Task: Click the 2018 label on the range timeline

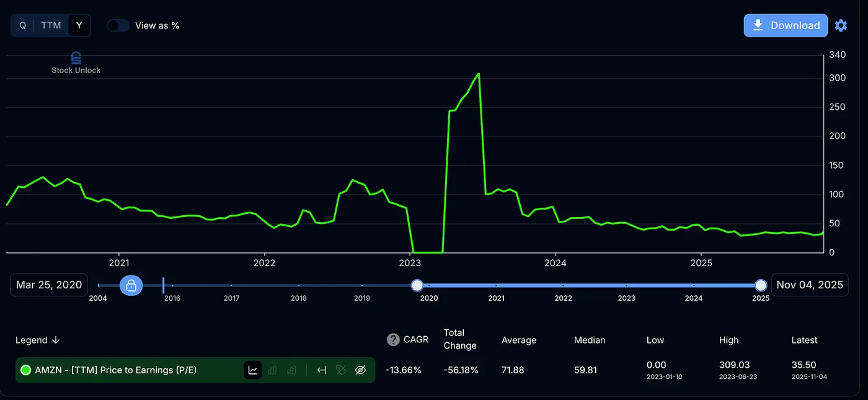Action: 299,298
